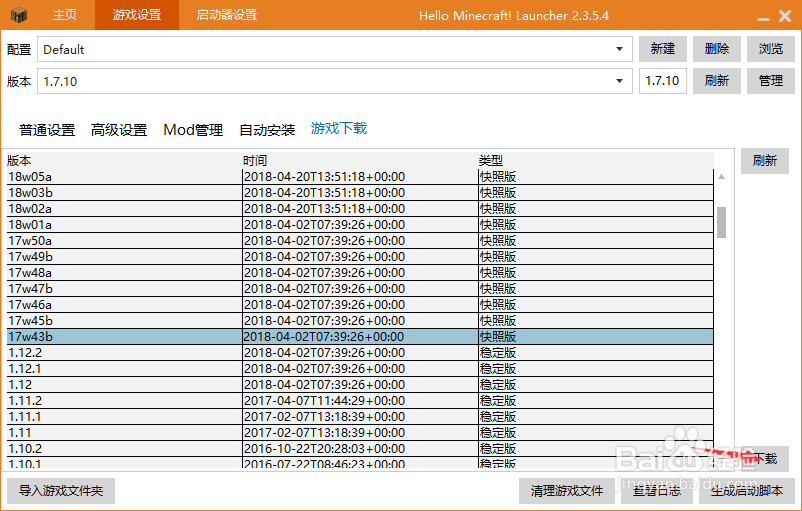Select version row 17w46a
This screenshot has height=511, width=802.
360,305
